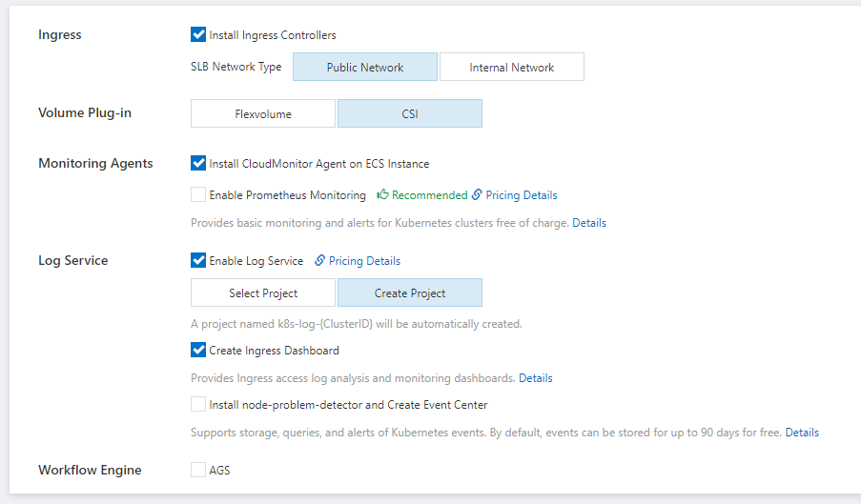
Task: Click link icon beside Log Service Pricing Details
Action: (x=319, y=260)
